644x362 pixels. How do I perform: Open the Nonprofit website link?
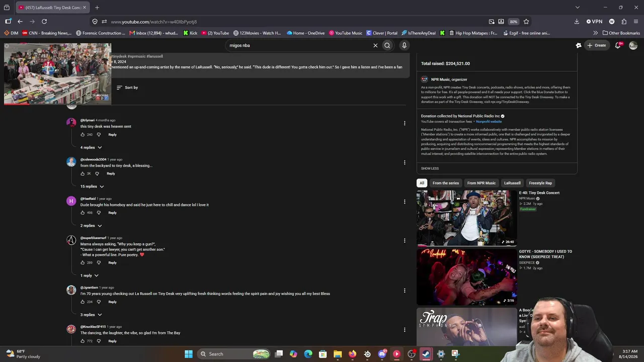pos(489,122)
